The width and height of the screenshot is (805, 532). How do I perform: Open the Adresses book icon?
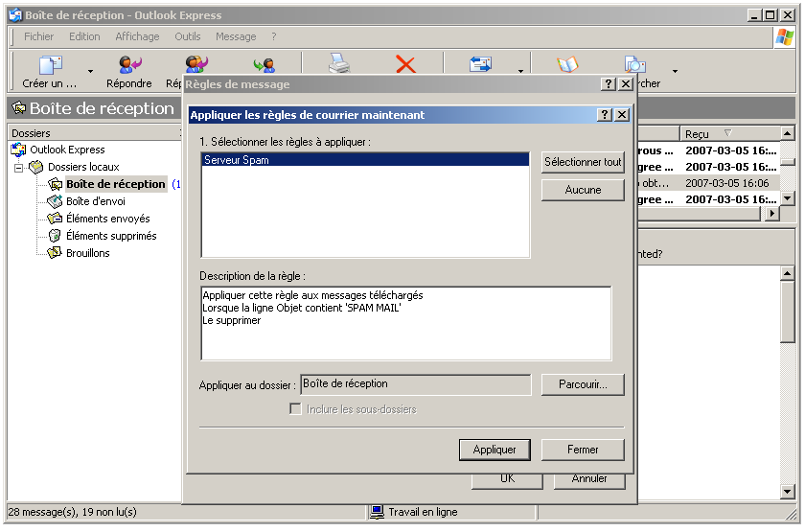pos(567,64)
